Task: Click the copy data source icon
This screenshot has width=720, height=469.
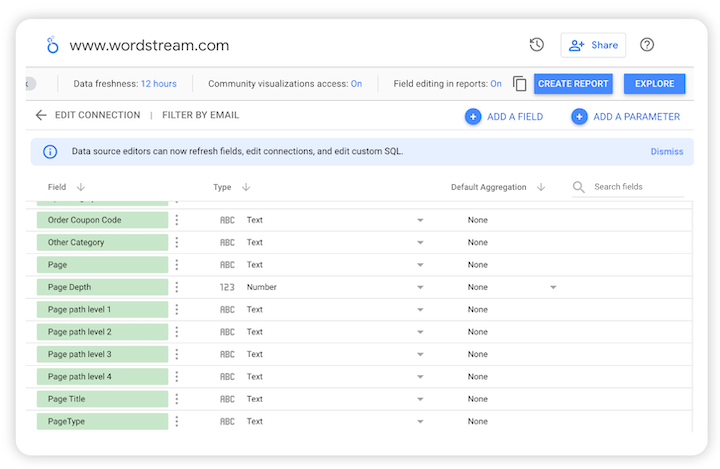Action: pyautogui.click(x=520, y=84)
